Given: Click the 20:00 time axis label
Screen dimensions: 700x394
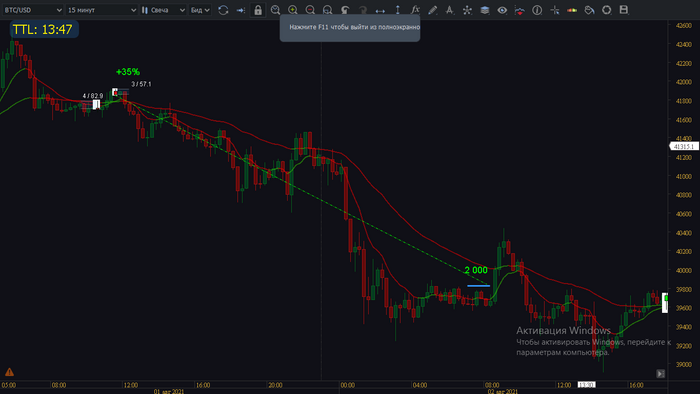Looking at the screenshot, I should (275, 385).
